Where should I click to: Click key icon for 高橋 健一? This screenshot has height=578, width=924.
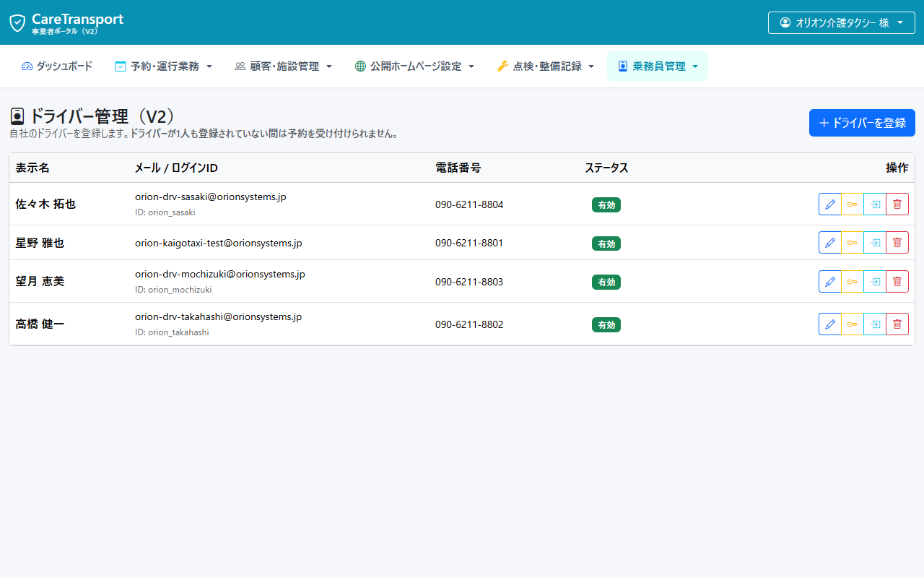(853, 324)
